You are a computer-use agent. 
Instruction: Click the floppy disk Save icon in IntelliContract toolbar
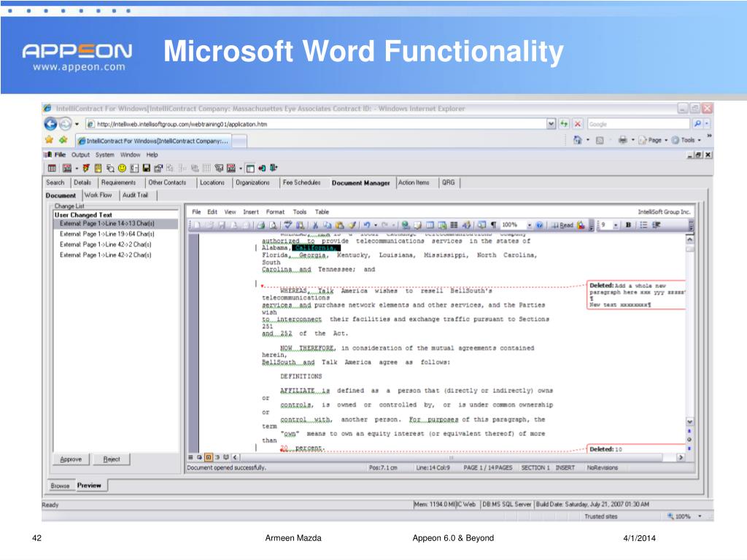pyautogui.click(x=146, y=168)
